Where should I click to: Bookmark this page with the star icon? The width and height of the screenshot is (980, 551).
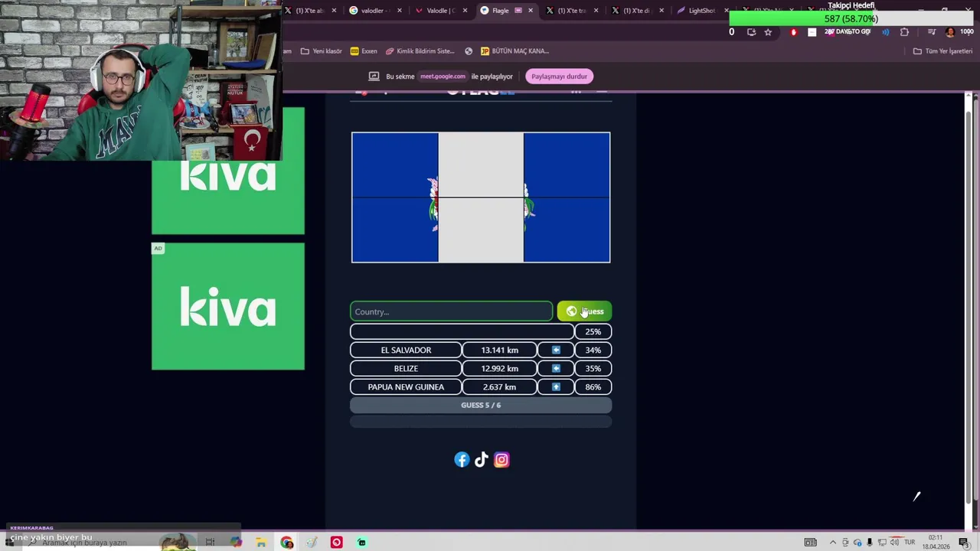click(768, 32)
